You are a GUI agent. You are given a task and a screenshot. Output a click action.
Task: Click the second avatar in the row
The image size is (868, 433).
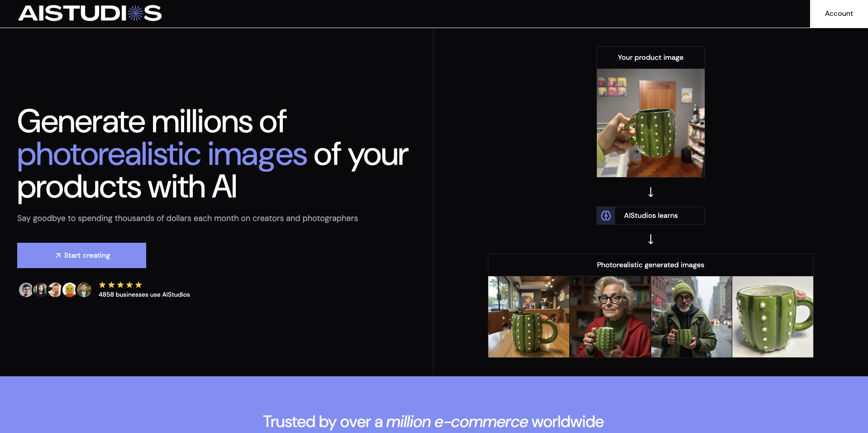click(x=41, y=290)
